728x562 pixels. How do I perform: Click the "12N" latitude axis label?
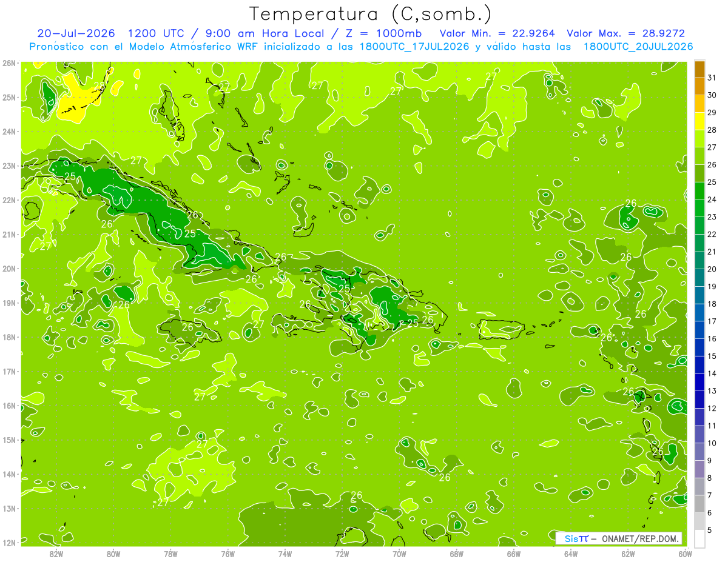[8, 543]
